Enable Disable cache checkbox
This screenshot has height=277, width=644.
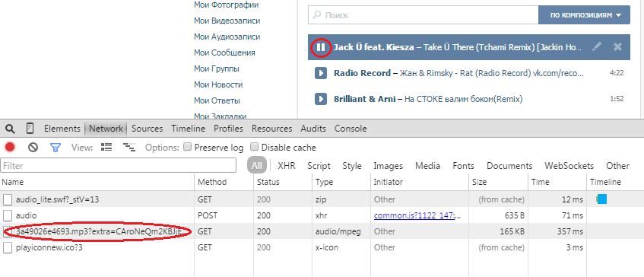[254, 147]
